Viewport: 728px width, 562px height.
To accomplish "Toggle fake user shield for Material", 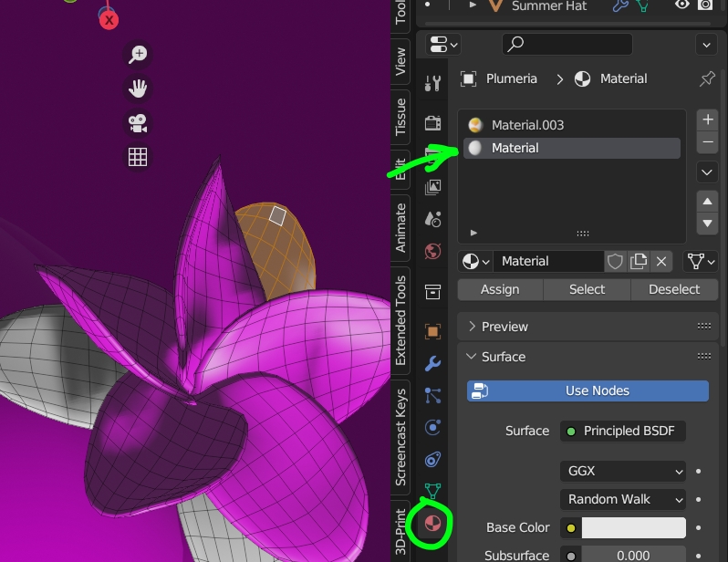I will pos(615,262).
